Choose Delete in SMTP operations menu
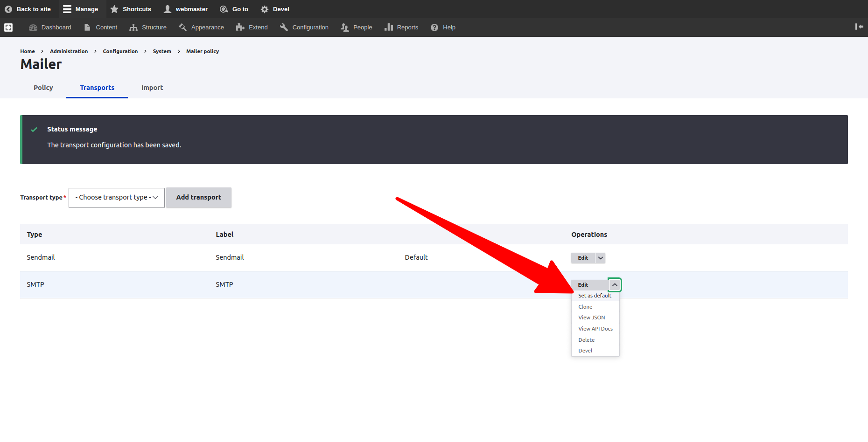 coord(586,340)
